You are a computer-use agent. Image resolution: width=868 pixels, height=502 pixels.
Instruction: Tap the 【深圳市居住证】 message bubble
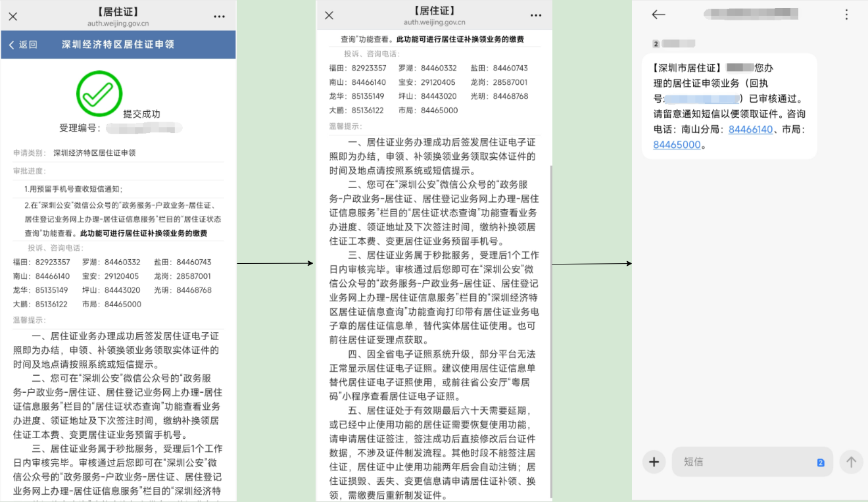(x=729, y=106)
